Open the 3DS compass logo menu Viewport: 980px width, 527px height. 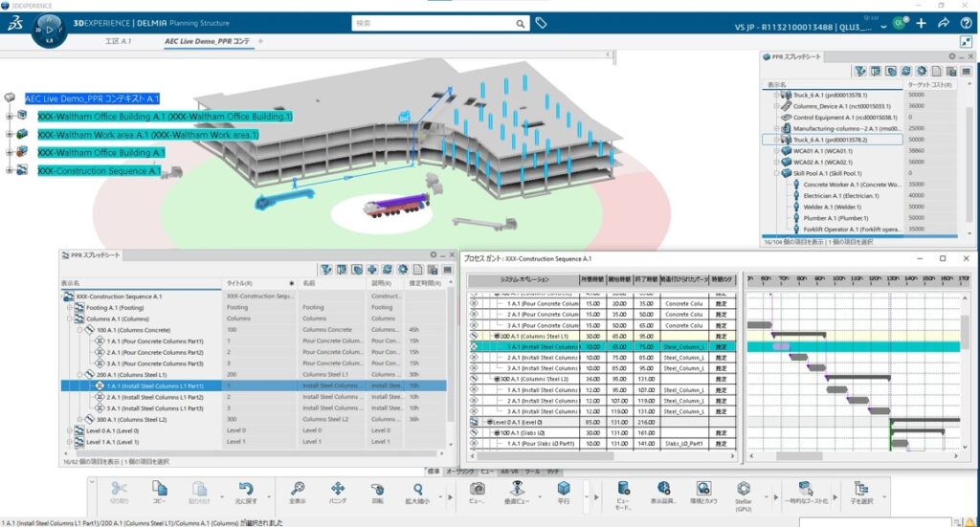tap(15, 23)
